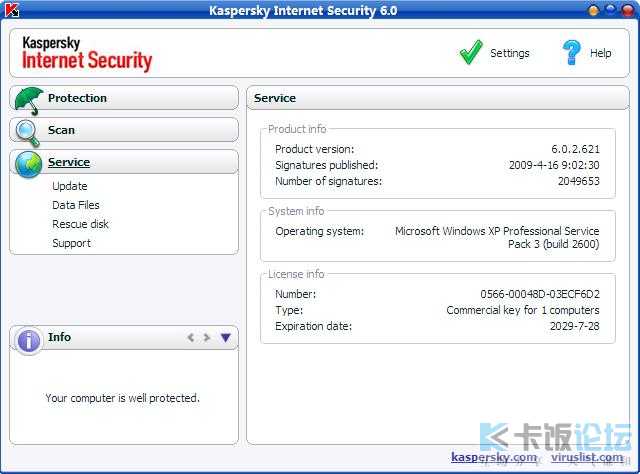Viewport: 640px width, 474px height.
Task: Show previous Info message with left arrow
Action: [191, 337]
